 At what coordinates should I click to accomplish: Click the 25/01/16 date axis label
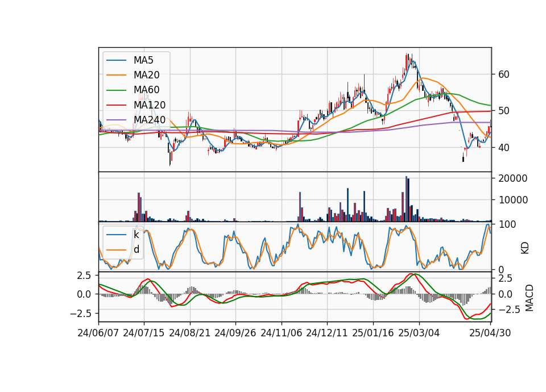(373, 333)
